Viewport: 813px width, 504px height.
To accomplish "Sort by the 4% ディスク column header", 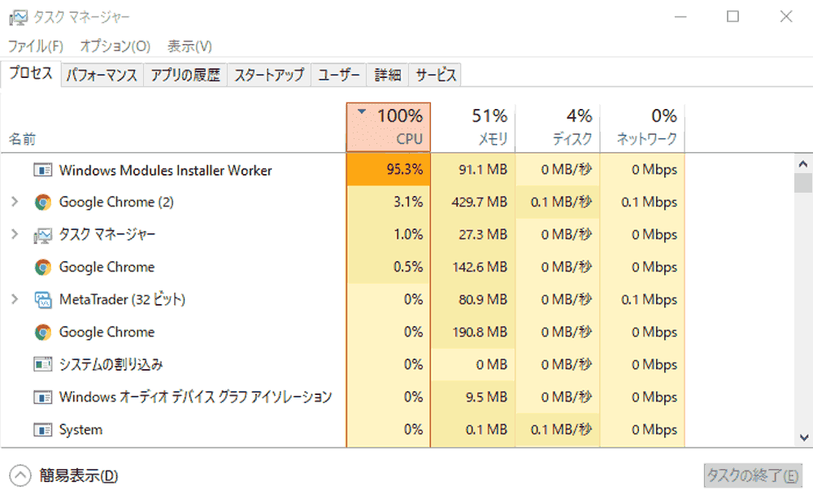I will (558, 128).
